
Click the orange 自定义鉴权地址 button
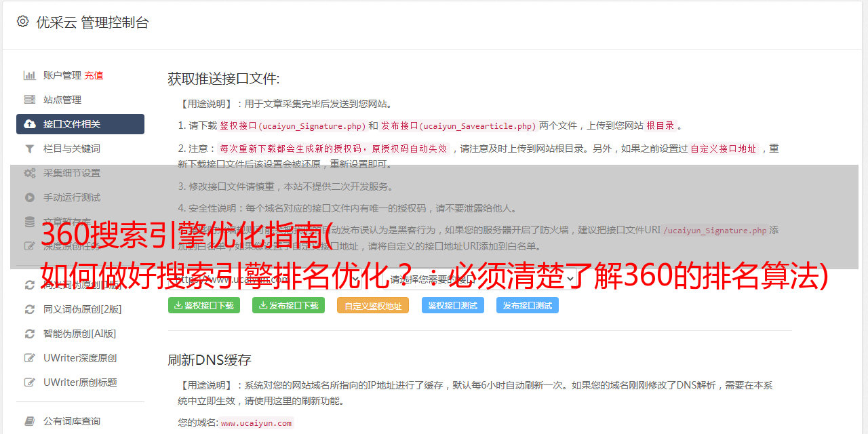pos(373,305)
